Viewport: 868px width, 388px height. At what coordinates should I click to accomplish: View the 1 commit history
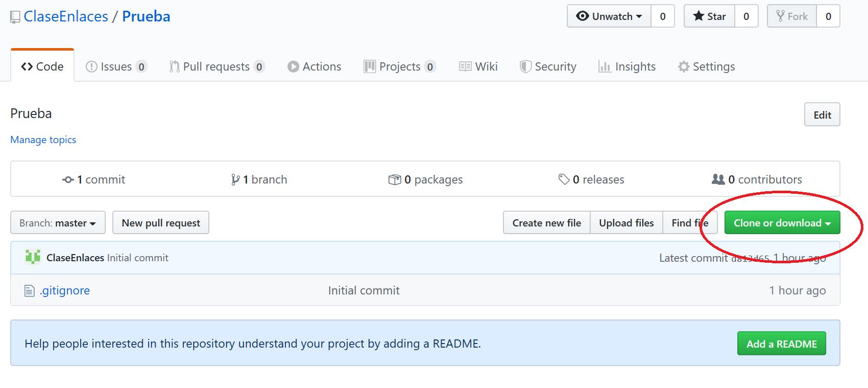click(94, 179)
